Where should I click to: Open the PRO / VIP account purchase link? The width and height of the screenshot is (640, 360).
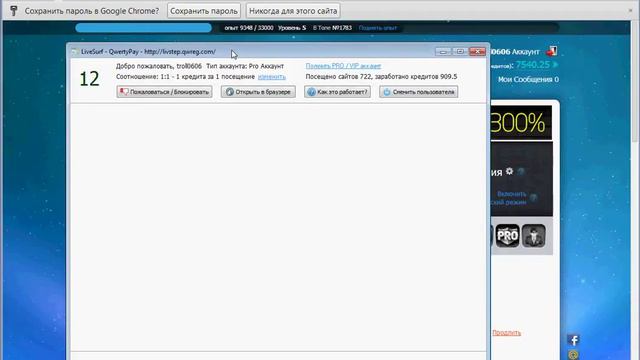click(x=343, y=66)
